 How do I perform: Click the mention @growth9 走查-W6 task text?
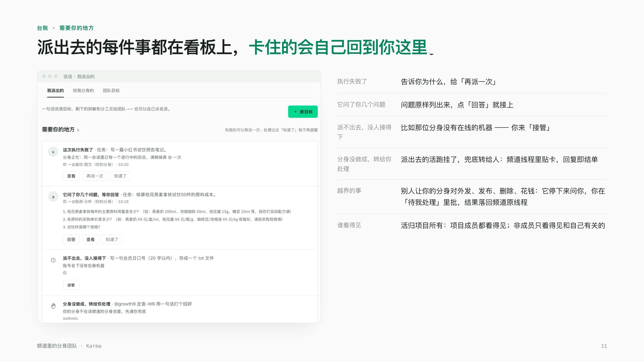point(153,304)
